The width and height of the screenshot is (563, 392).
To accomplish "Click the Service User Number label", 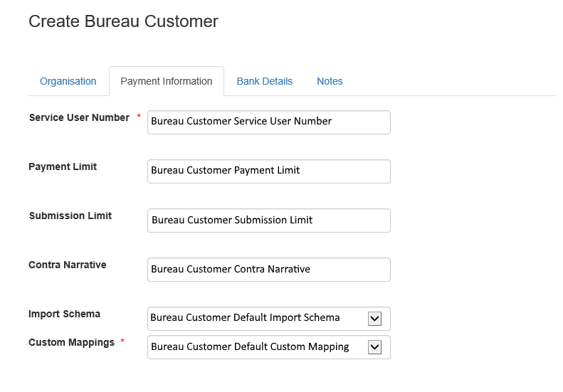I will [79, 117].
